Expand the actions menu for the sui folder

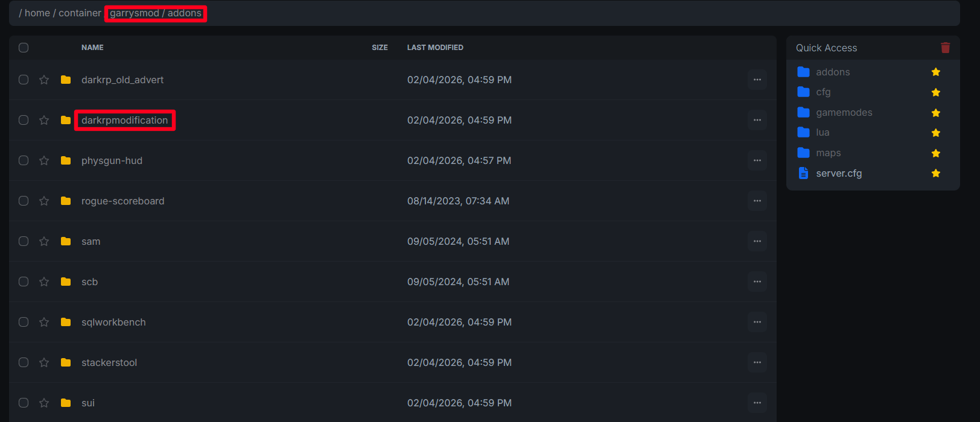click(757, 403)
